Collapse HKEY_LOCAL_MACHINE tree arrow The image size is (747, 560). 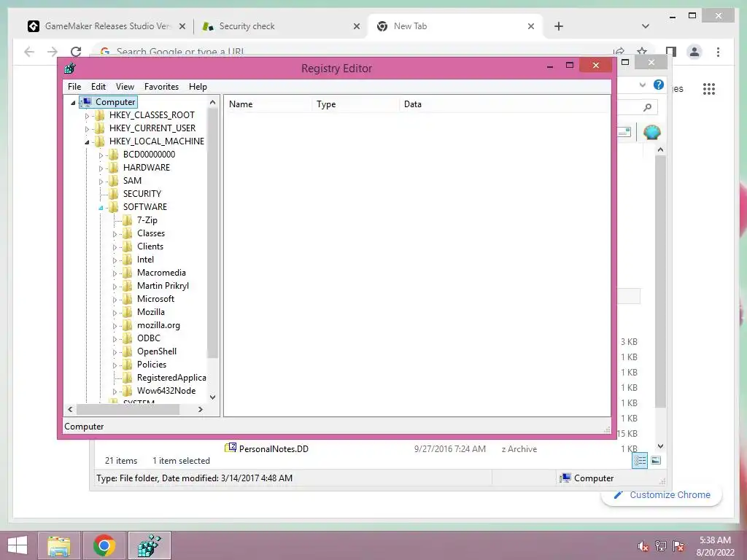[x=87, y=142]
